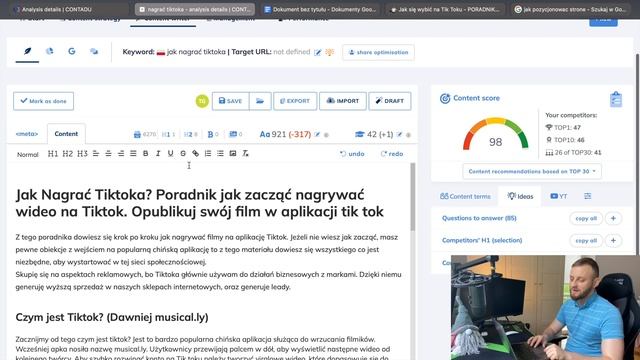Add Competitors' H1 with plus button

tap(613, 240)
